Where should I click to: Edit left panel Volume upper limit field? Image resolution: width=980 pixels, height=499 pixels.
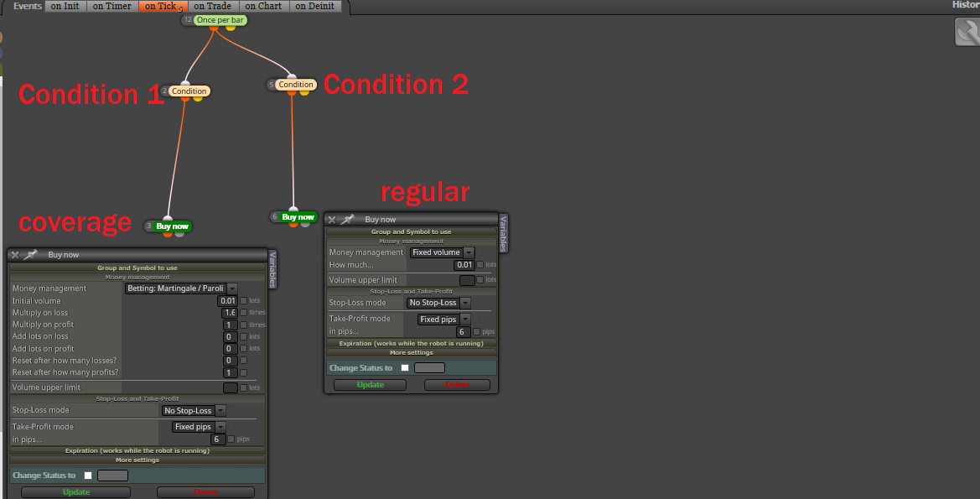coord(230,387)
